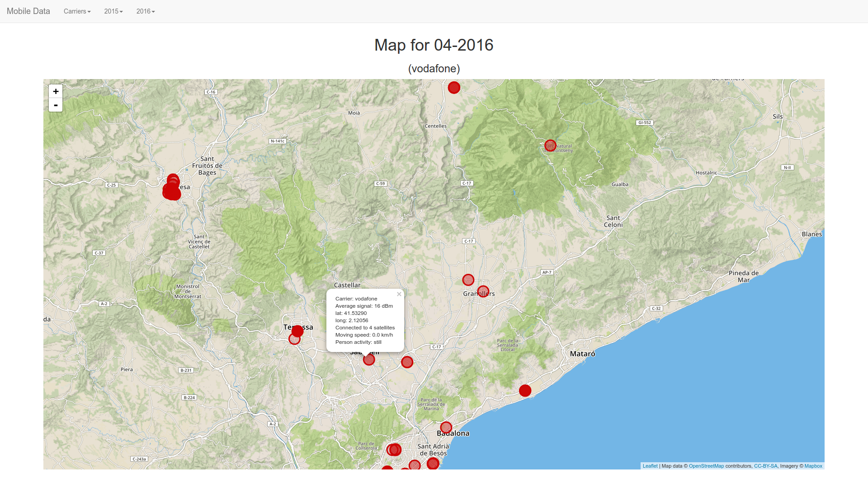The image size is (868, 488).
Task: Open the OpenStreetMap attribution link
Action: click(x=706, y=466)
